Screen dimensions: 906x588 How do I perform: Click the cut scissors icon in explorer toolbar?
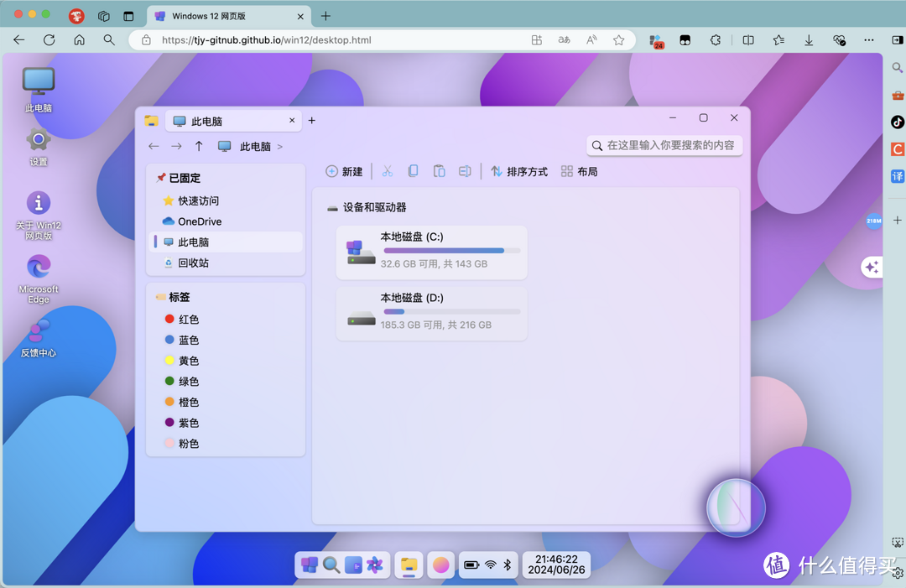pyautogui.click(x=387, y=172)
